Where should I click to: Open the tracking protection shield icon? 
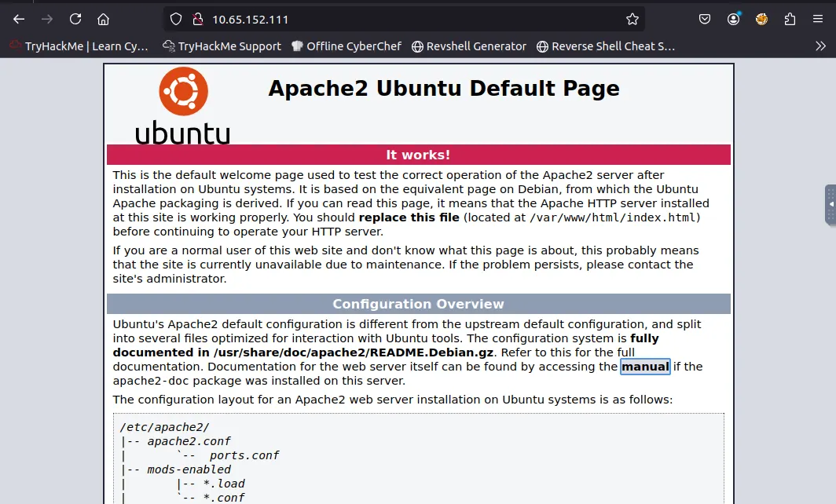pyautogui.click(x=176, y=19)
